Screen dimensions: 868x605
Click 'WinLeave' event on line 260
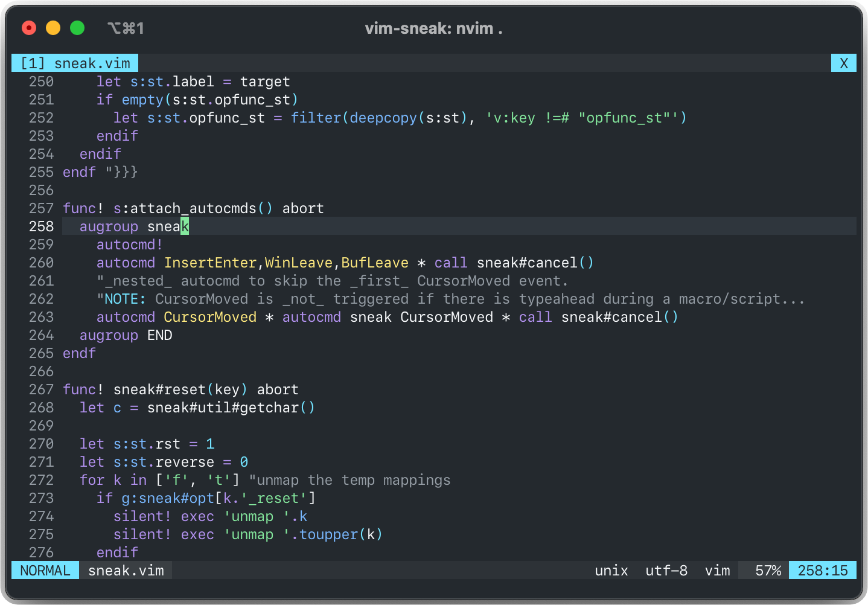pyautogui.click(x=299, y=263)
